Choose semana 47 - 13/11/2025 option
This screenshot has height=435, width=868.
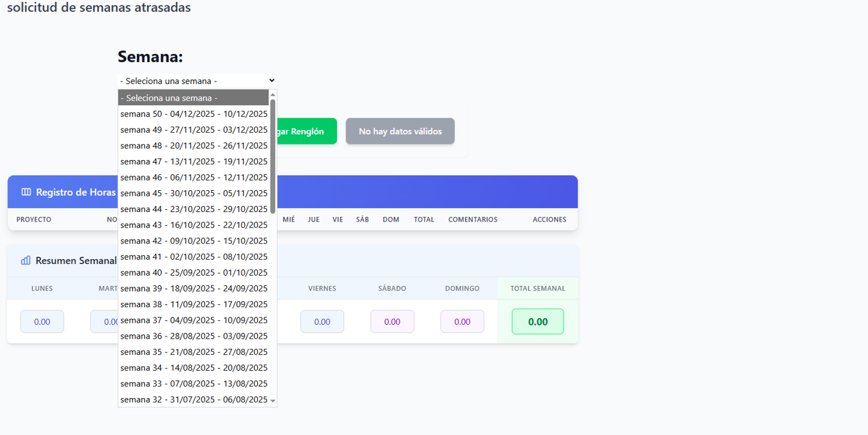pos(194,161)
